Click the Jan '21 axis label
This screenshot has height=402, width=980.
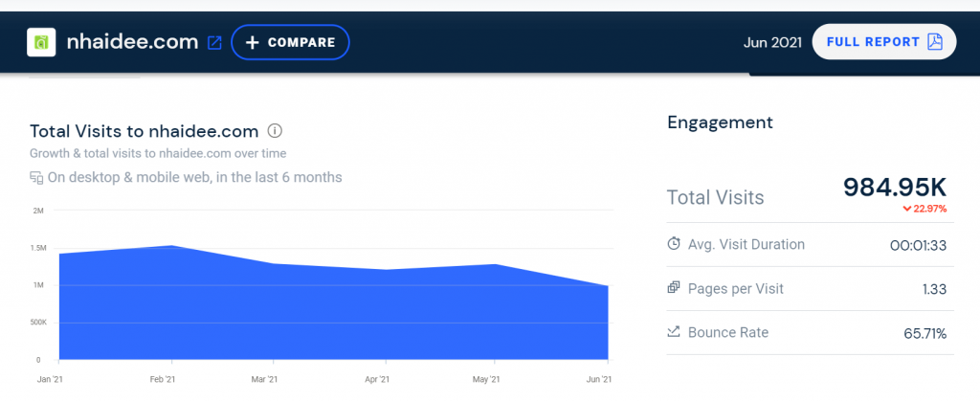tap(48, 379)
